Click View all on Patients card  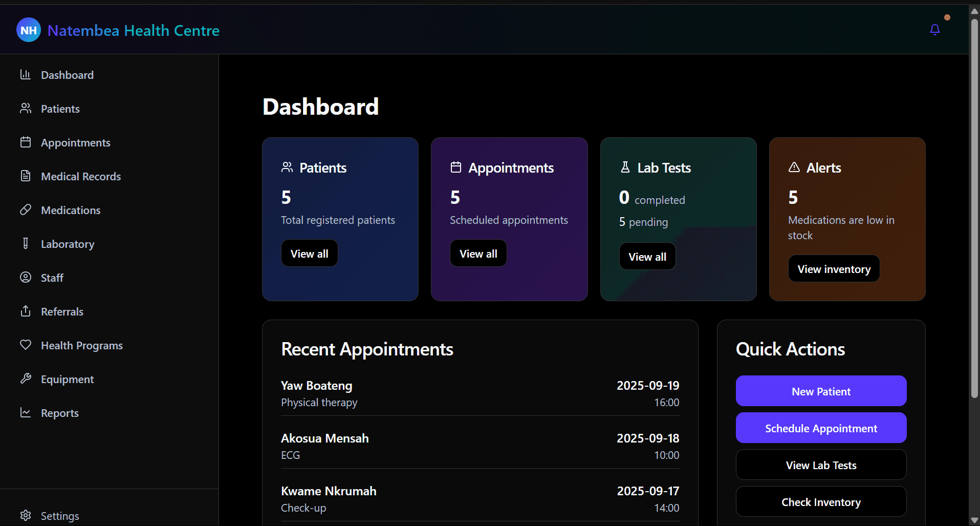point(310,254)
